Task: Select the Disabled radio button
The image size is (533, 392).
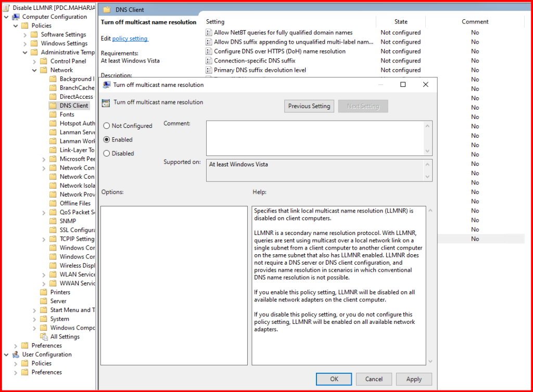Action: [x=107, y=153]
